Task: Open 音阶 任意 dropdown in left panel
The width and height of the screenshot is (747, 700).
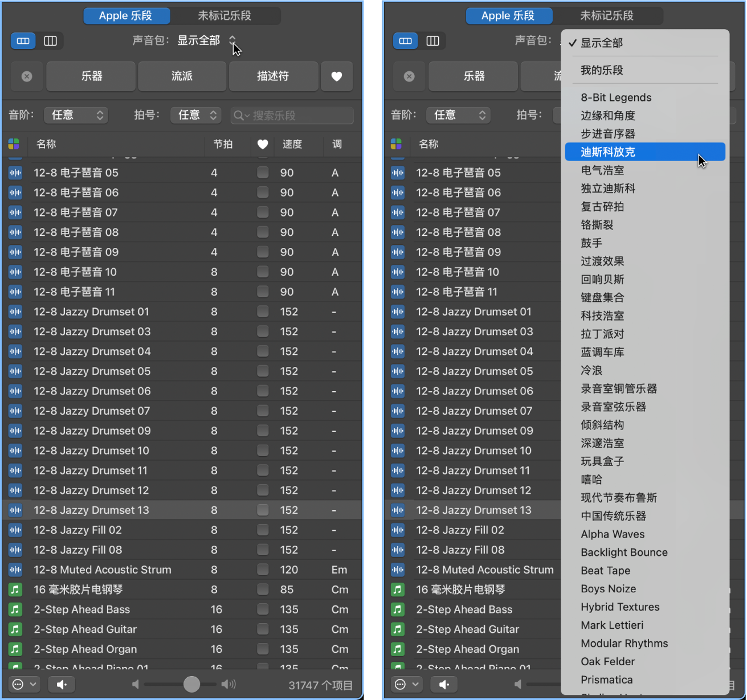Action: [x=76, y=115]
